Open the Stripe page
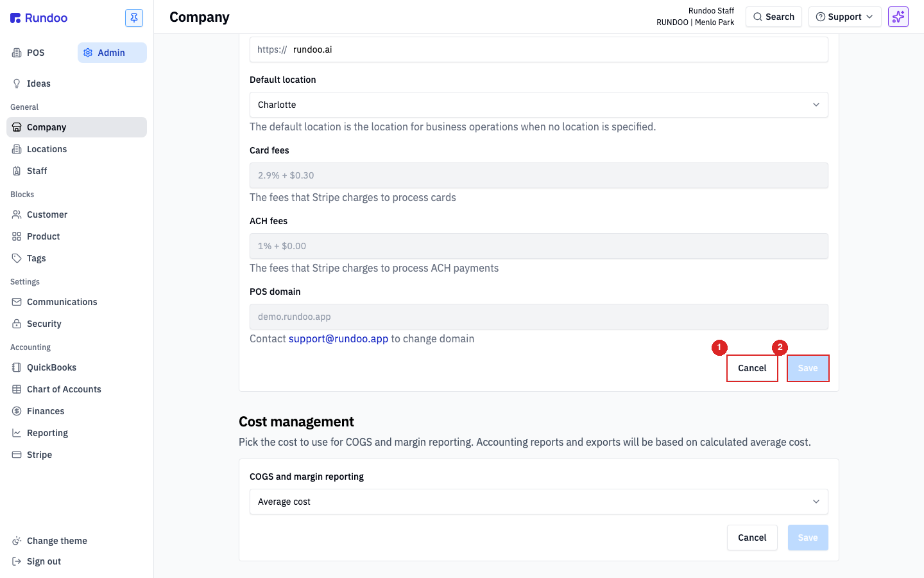Viewport: 924px width, 578px height. [76, 455]
